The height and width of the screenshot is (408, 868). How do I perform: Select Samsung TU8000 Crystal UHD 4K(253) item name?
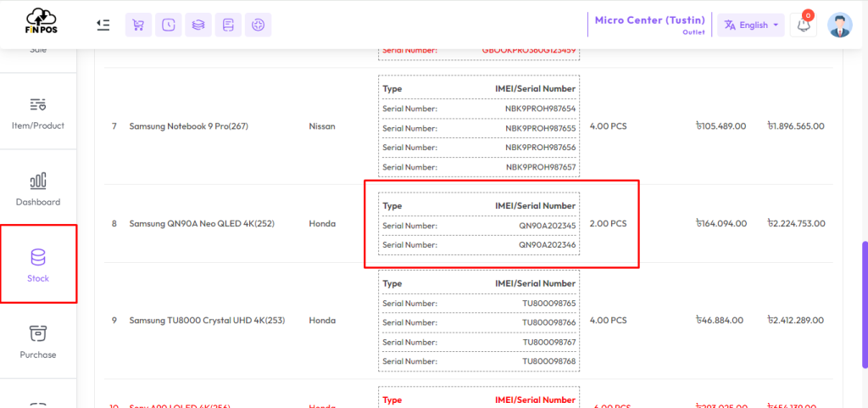207,321
